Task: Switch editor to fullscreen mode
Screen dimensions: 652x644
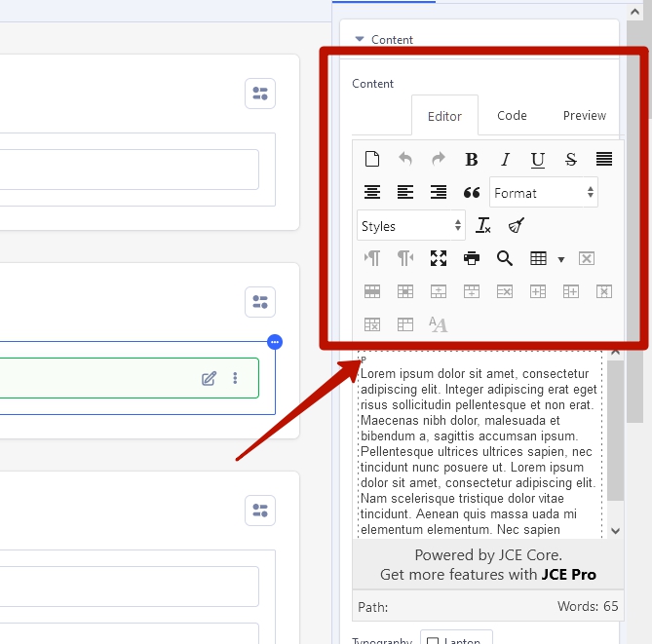Action: pyautogui.click(x=439, y=258)
